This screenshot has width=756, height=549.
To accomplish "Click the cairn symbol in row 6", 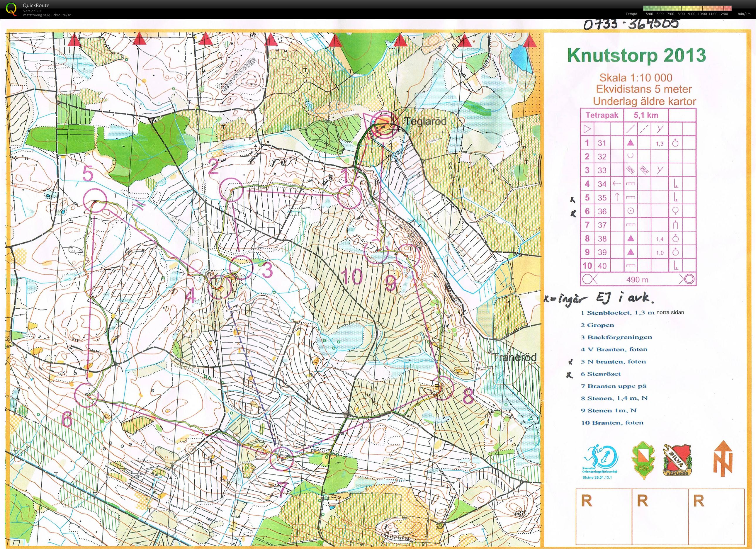I will [x=630, y=211].
